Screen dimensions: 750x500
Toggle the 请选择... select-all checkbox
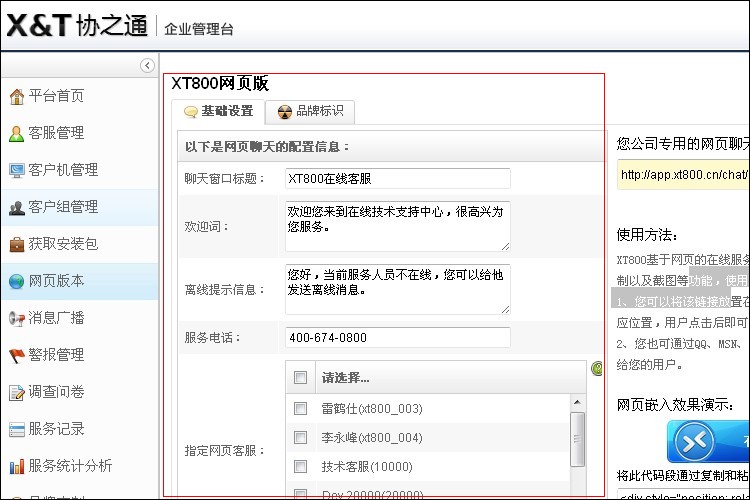[x=300, y=378]
